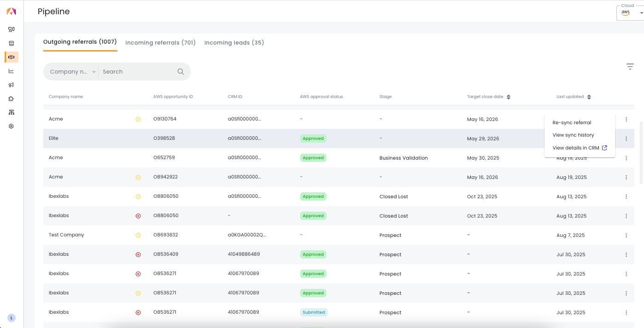Open the analytics line chart icon

12,71
